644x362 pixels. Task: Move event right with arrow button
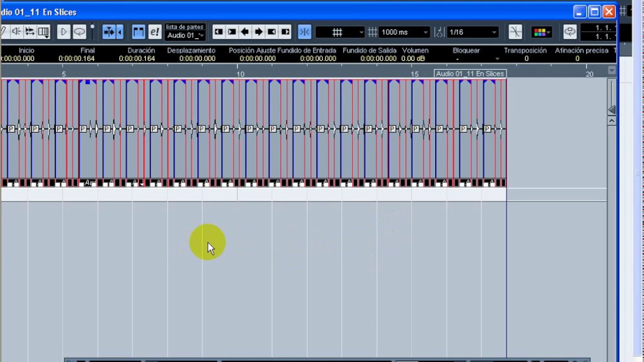coord(259,32)
